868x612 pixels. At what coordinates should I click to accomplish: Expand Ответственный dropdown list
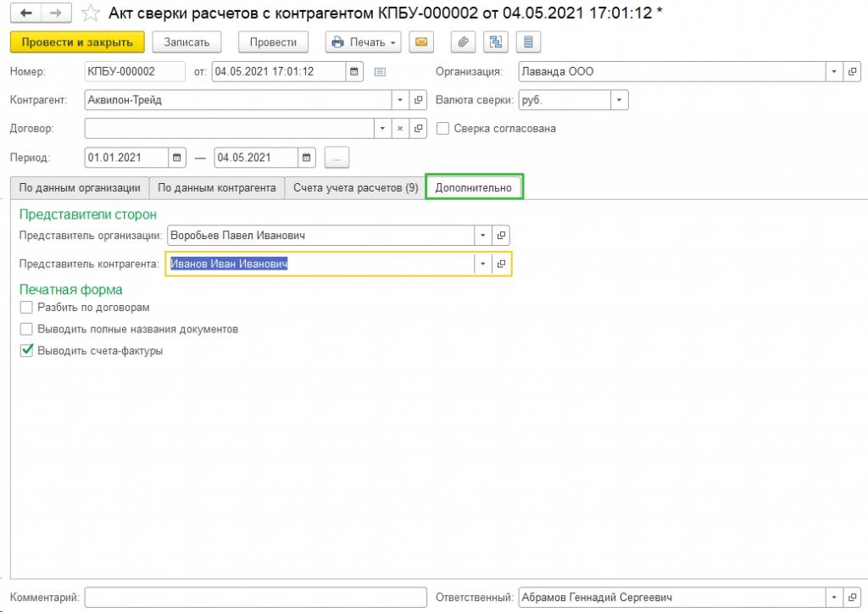(834, 597)
